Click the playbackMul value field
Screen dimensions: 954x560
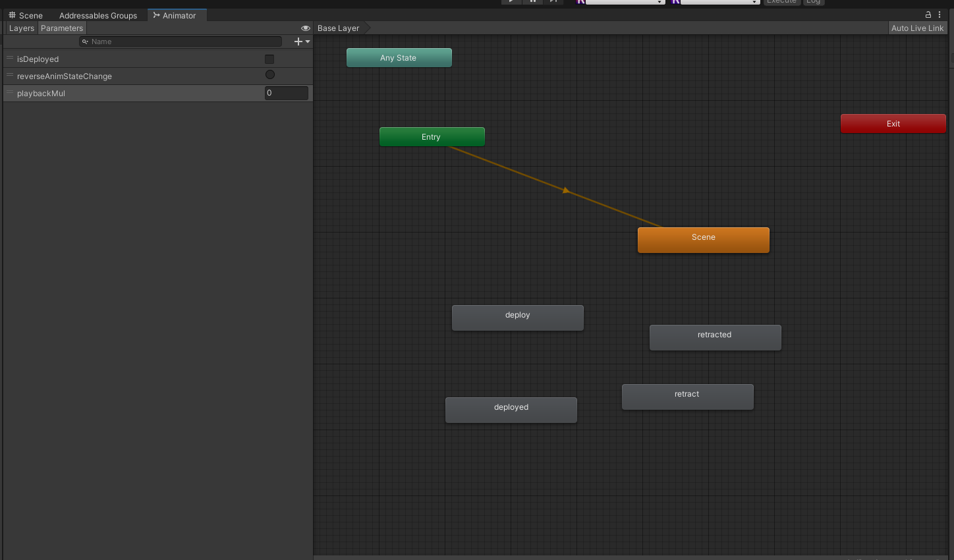[x=286, y=93]
